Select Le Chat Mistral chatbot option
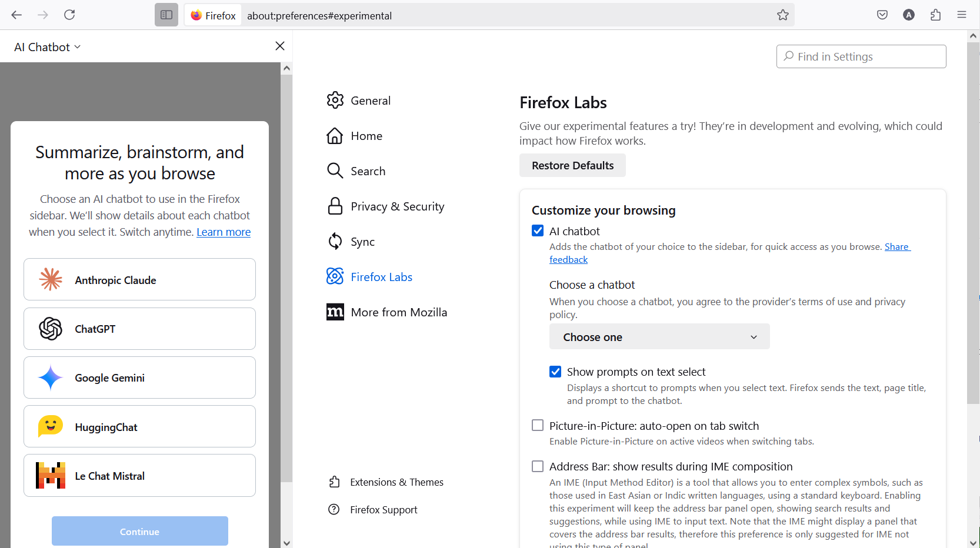This screenshot has height=548, width=980. point(139,475)
